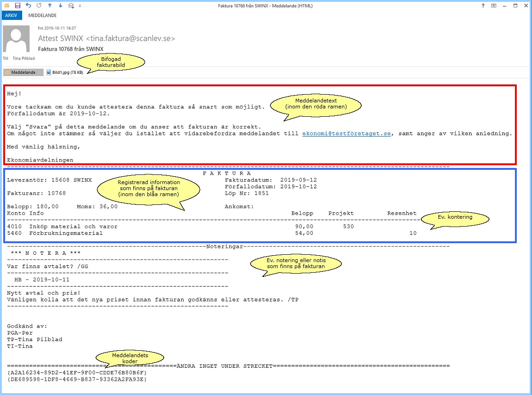This screenshot has width=532, height=395.
Task: Click the *** N O T E R A *** heading
Action: coord(46,253)
